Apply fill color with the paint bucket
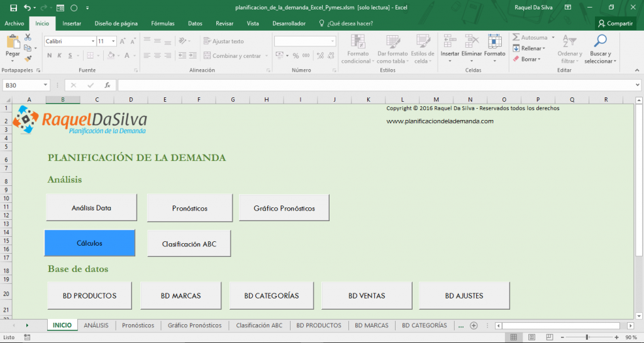Image resolution: width=644 pixels, height=343 pixels. 111,55
